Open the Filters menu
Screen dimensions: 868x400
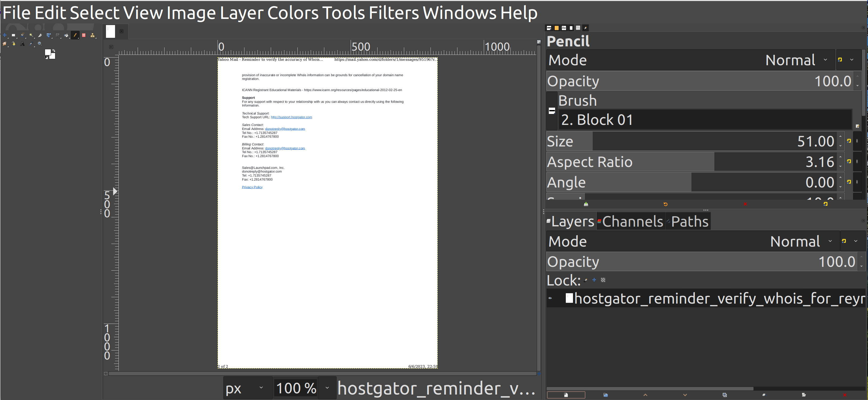(393, 13)
